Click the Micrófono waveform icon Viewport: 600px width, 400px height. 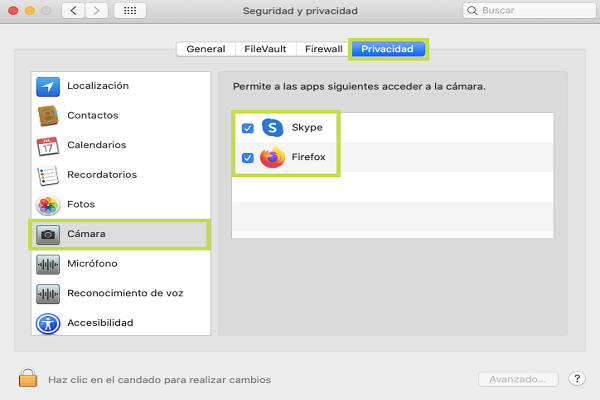[48, 264]
